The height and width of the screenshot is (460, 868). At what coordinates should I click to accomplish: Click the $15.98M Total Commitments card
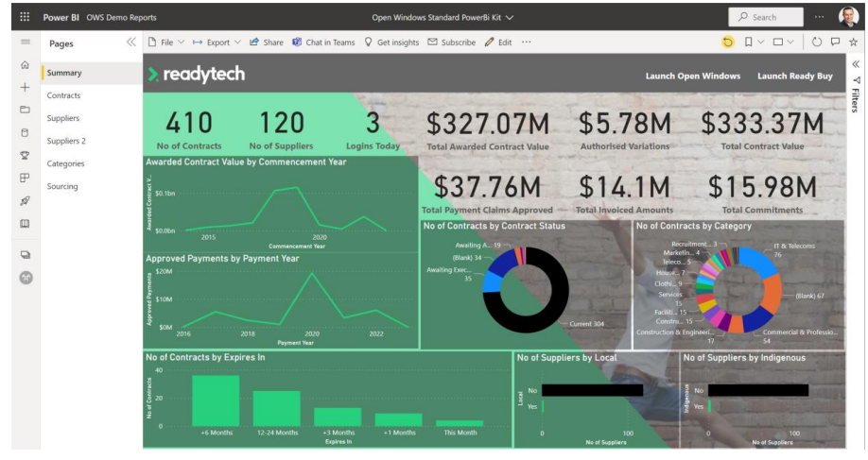coord(762,194)
